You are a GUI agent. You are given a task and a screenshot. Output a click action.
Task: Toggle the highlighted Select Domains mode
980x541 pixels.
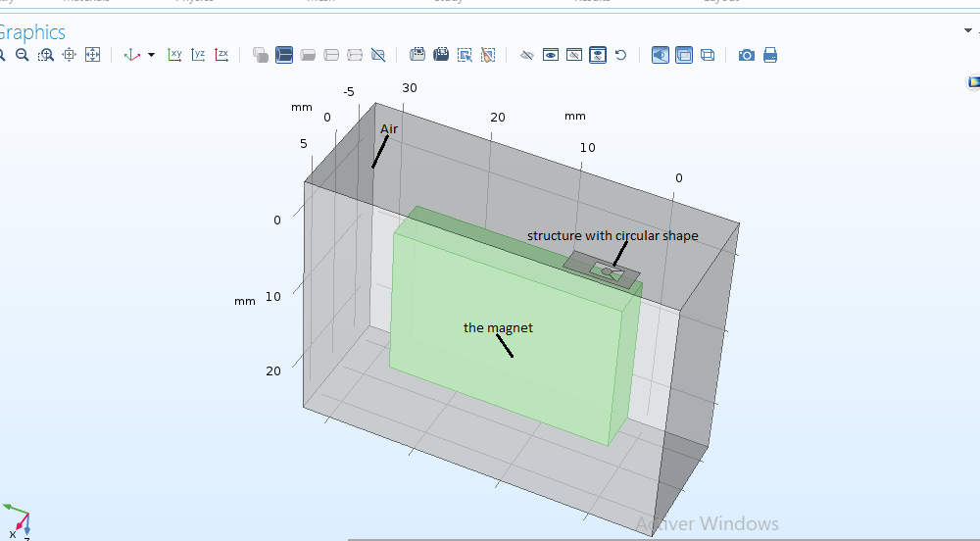[x=284, y=55]
